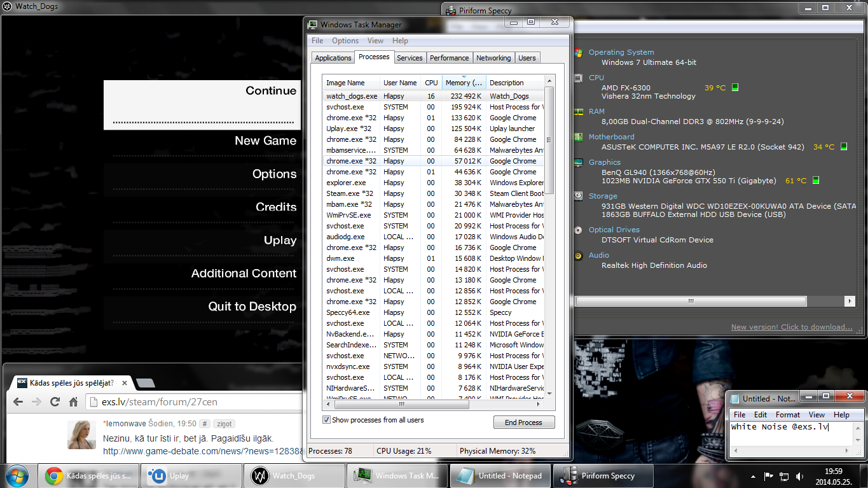868x488 pixels.
Task: Switch to Uplay in the taskbar
Action: pyautogui.click(x=191, y=476)
